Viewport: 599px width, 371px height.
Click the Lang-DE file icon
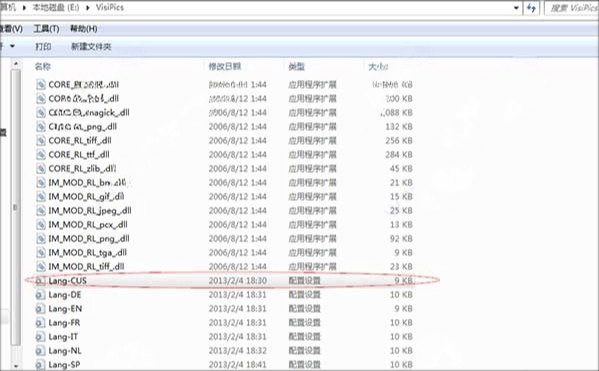[x=40, y=295]
